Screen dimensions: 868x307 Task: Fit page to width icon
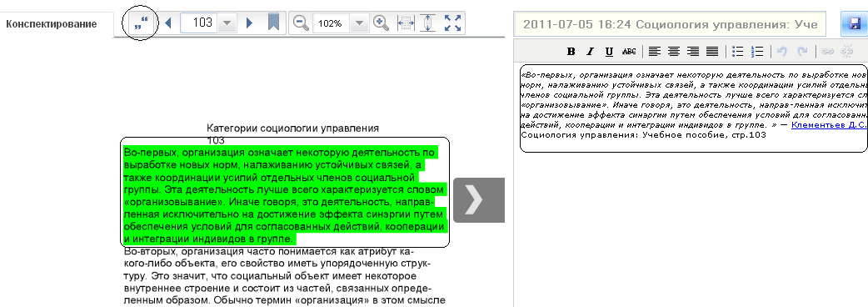coord(406,23)
